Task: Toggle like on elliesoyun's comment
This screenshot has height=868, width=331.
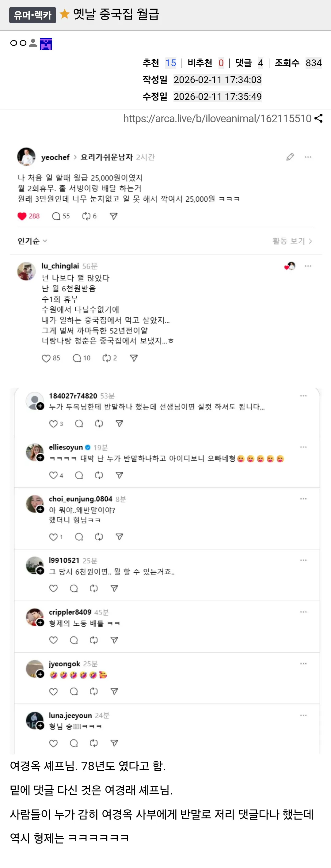Action: 54,476
